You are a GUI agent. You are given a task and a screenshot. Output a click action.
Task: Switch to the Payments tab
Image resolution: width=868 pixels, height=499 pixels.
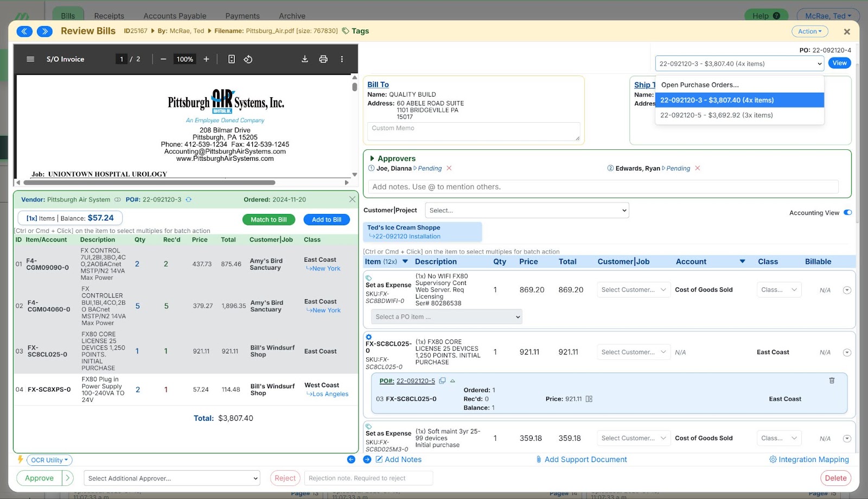(242, 16)
